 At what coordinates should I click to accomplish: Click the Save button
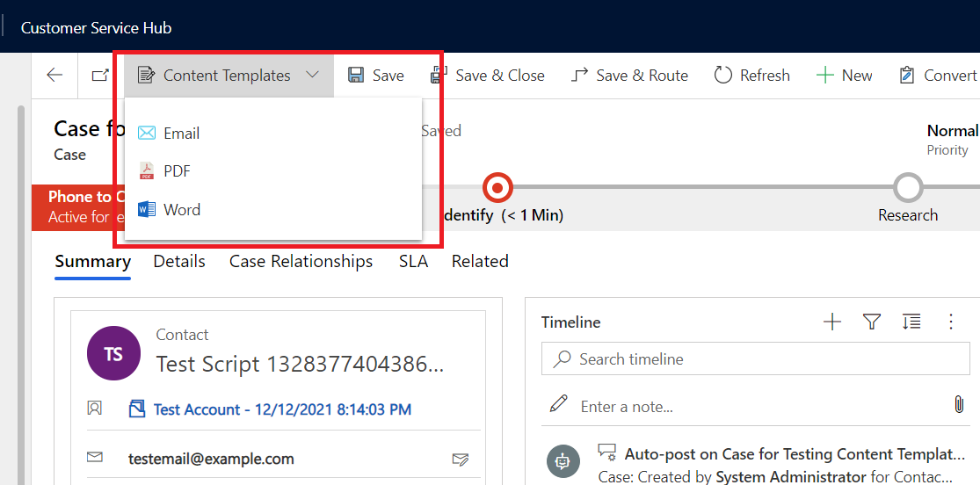pyautogui.click(x=376, y=76)
